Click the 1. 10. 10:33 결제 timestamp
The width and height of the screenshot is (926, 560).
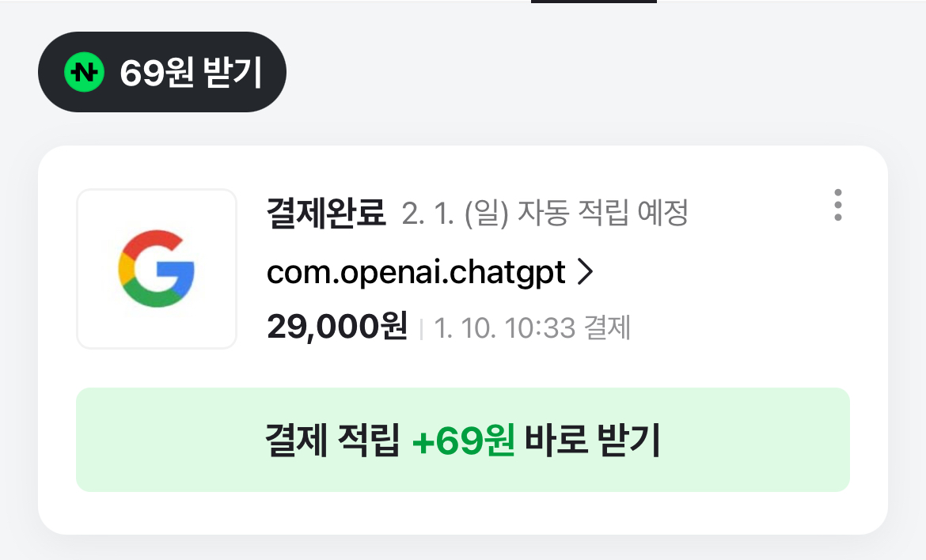point(532,327)
